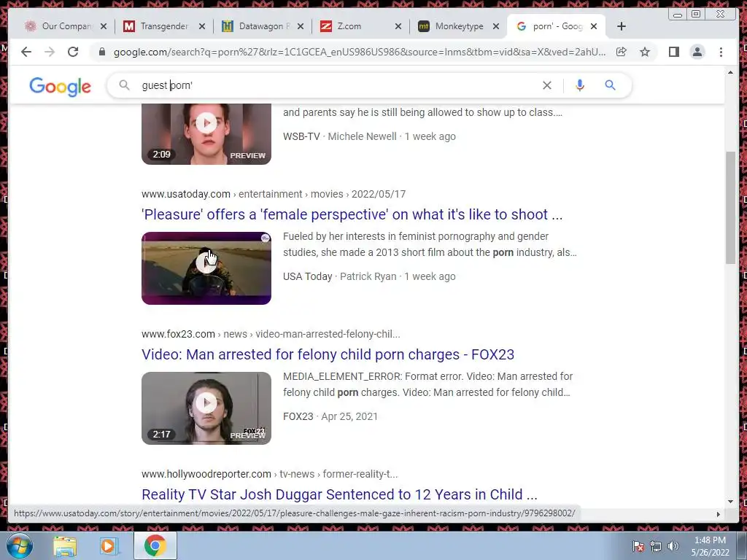Open the volume control tray icon

[x=673, y=546]
